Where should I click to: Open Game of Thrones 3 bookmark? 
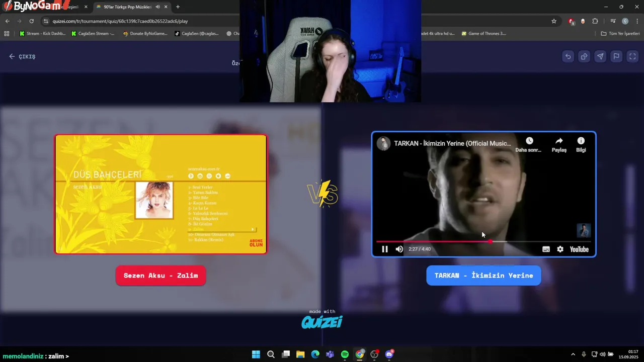coord(484,34)
